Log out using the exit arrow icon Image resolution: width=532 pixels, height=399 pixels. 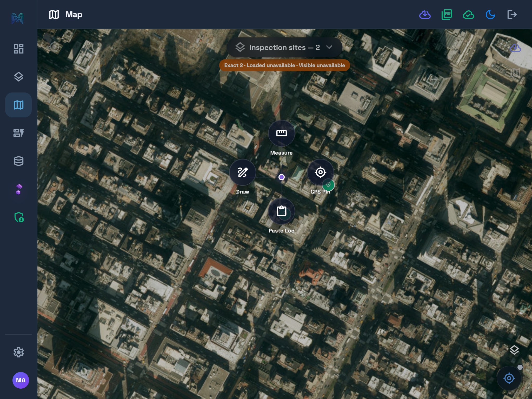click(x=512, y=15)
